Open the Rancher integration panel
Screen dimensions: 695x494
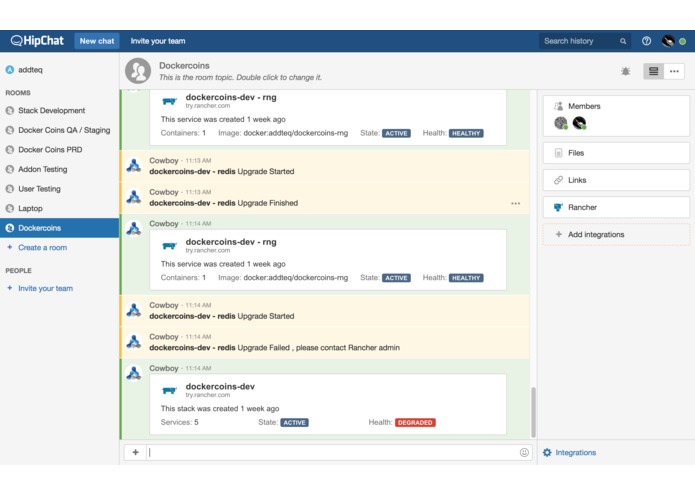click(x=616, y=207)
